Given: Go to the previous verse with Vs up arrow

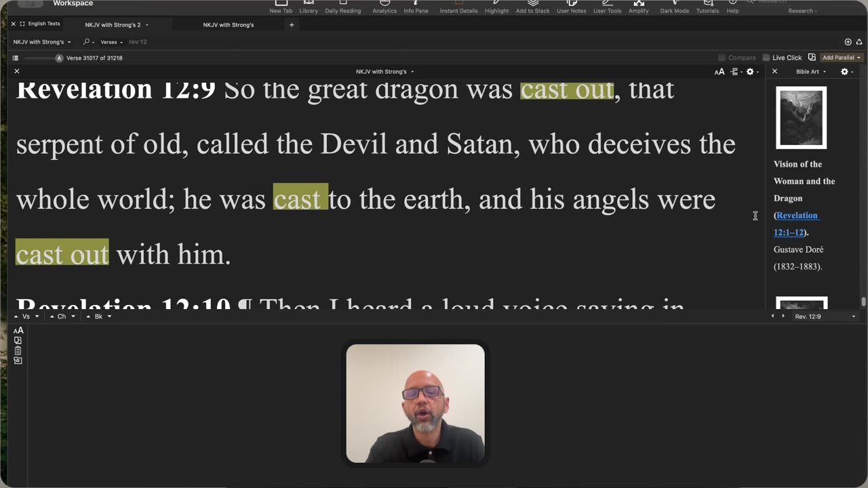Looking at the screenshot, I should point(17,317).
